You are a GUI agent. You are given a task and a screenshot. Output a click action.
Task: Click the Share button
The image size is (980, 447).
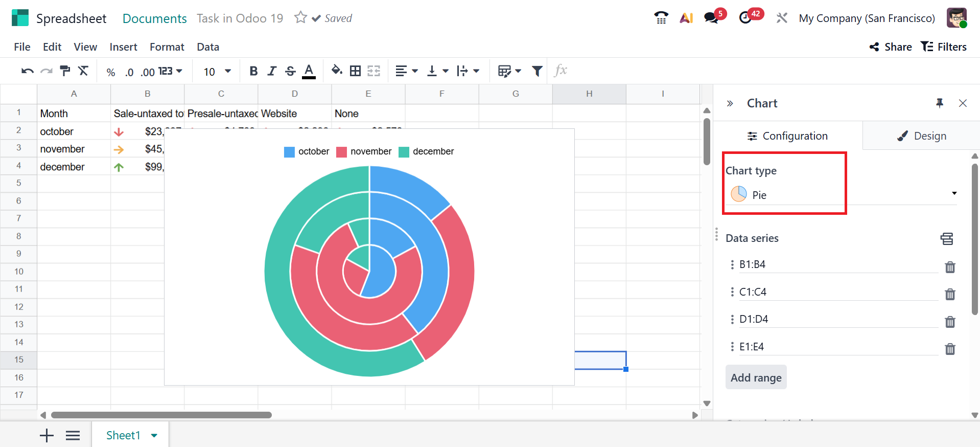click(x=891, y=47)
